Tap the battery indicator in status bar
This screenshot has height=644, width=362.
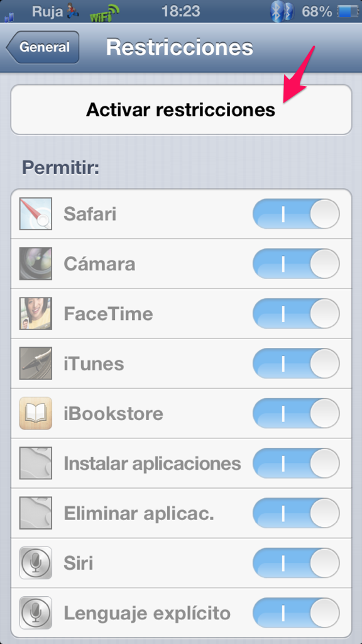coord(349,12)
